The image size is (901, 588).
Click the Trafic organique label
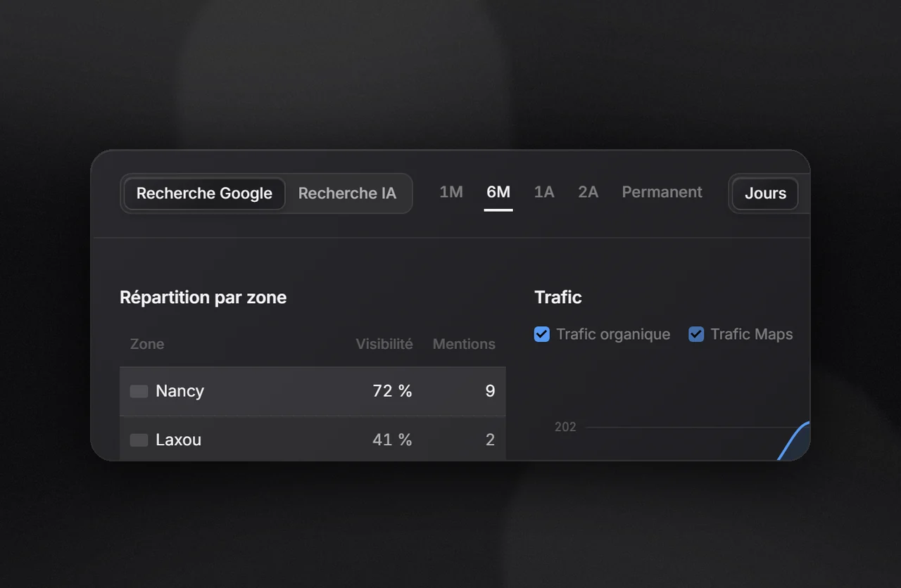[613, 334]
